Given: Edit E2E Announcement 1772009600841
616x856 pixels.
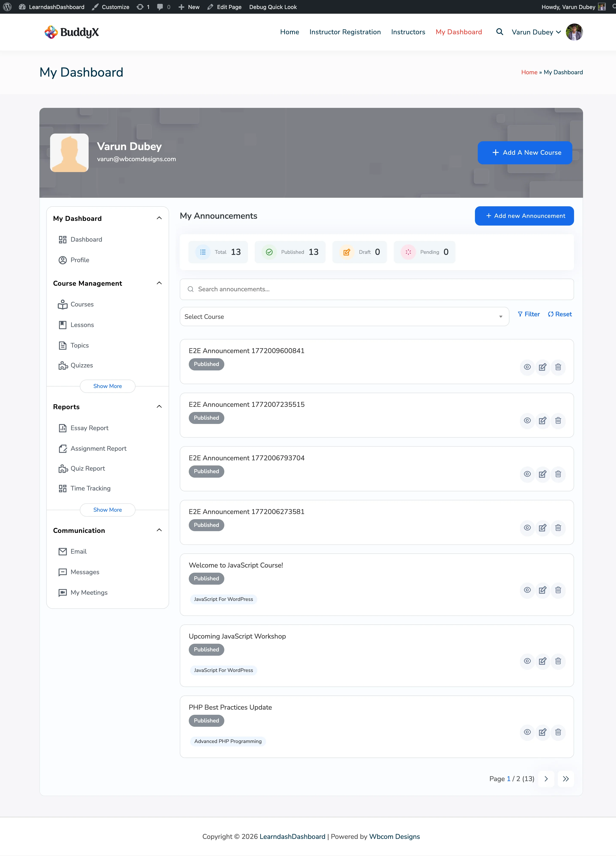Looking at the screenshot, I should pos(542,367).
